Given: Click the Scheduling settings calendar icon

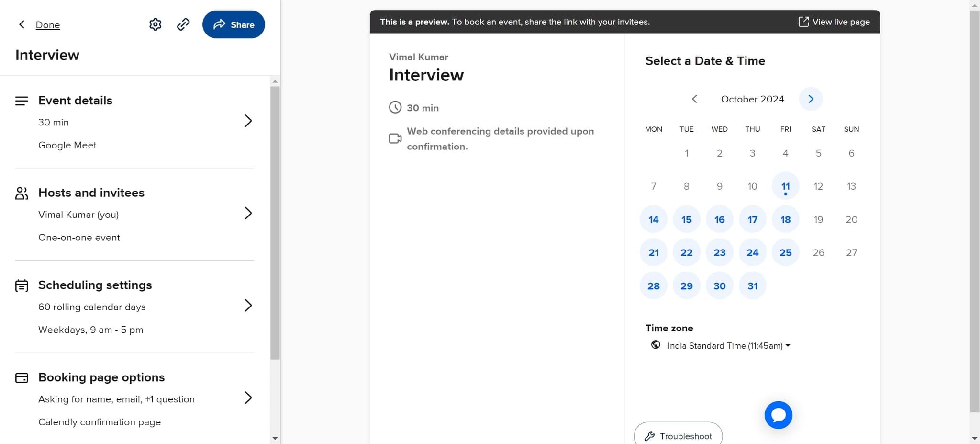Looking at the screenshot, I should 22,285.
